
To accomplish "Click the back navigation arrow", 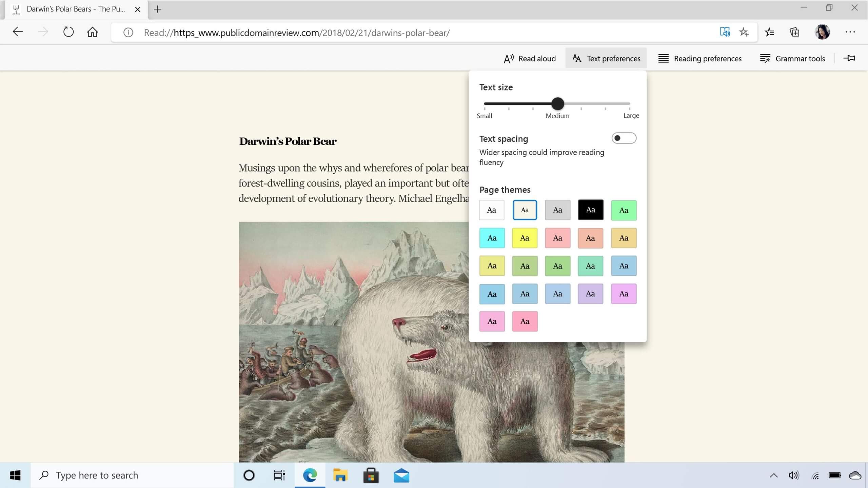I will point(18,32).
